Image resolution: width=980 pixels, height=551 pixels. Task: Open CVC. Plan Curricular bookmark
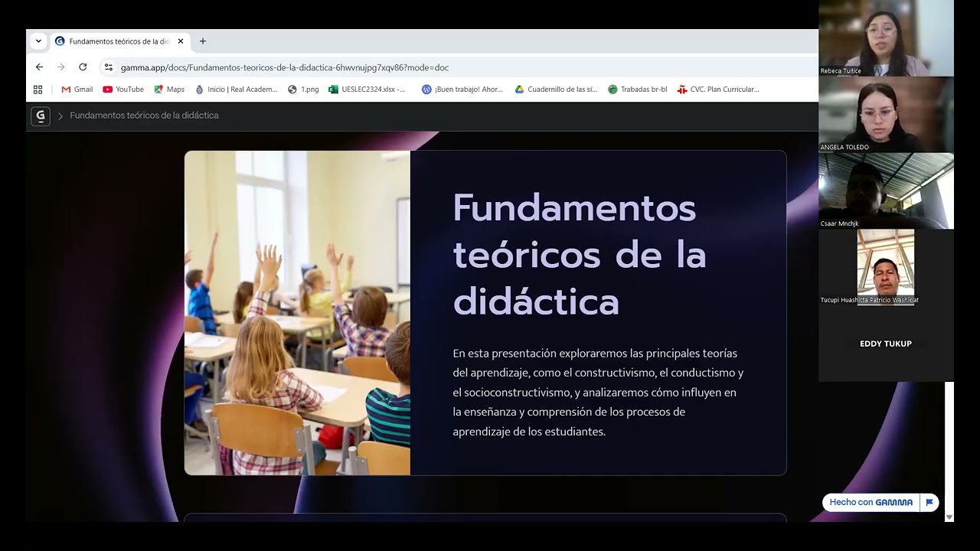(718, 90)
